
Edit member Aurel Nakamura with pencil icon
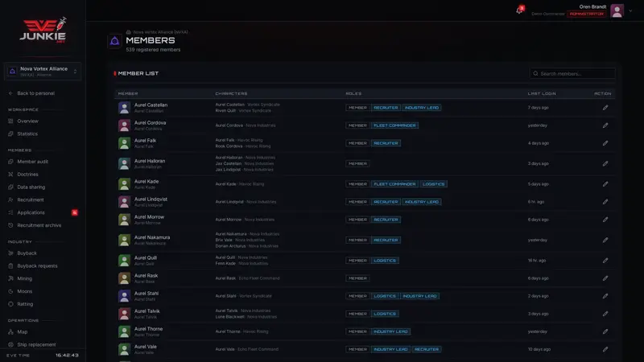point(605,240)
